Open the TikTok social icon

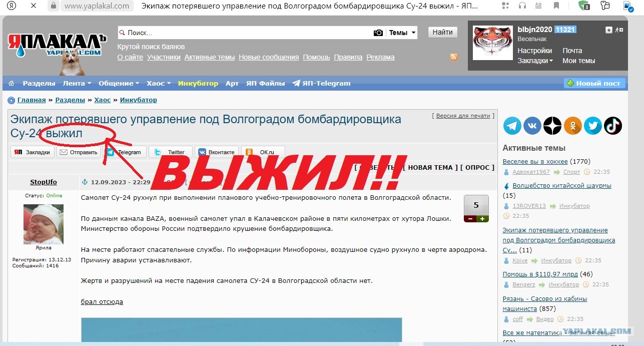click(612, 126)
